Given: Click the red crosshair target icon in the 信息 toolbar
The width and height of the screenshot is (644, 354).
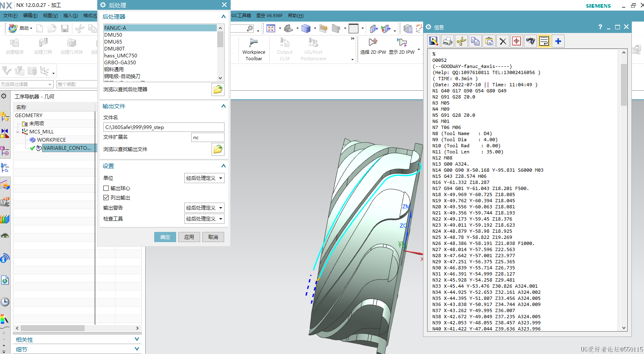Looking at the screenshot, I should click(517, 41).
